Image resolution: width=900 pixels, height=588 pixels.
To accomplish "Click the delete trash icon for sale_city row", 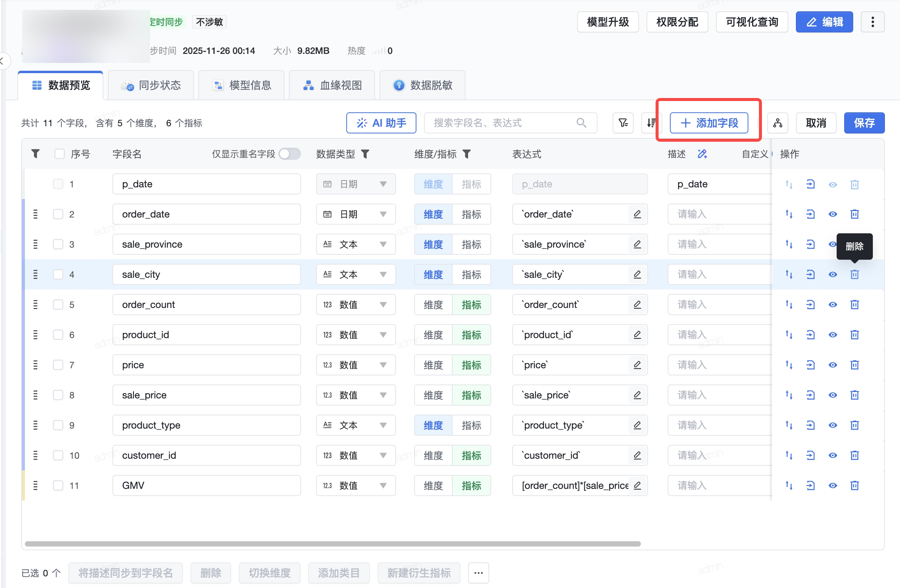I will 854,275.
